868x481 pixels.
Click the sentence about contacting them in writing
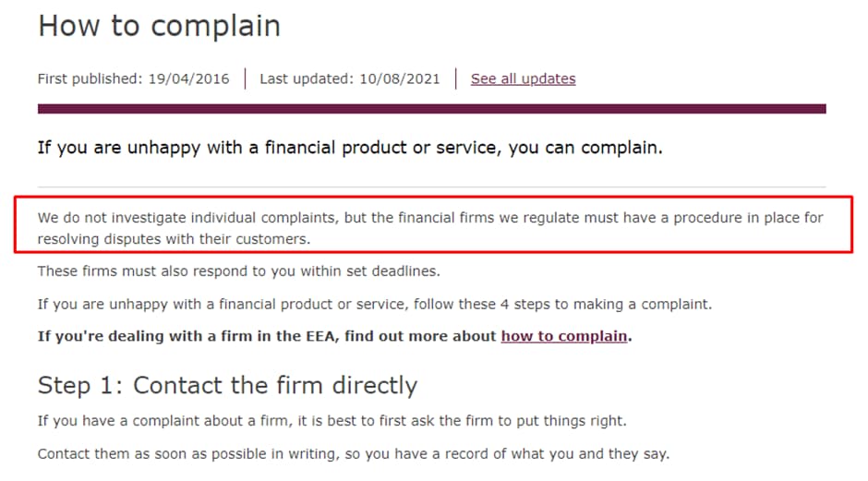click(354, 454)
